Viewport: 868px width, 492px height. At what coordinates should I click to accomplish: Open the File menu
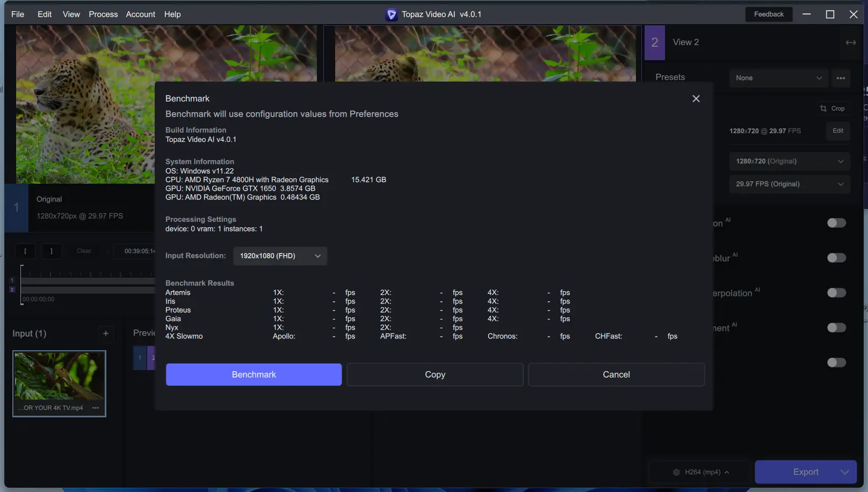coord(18,14)
